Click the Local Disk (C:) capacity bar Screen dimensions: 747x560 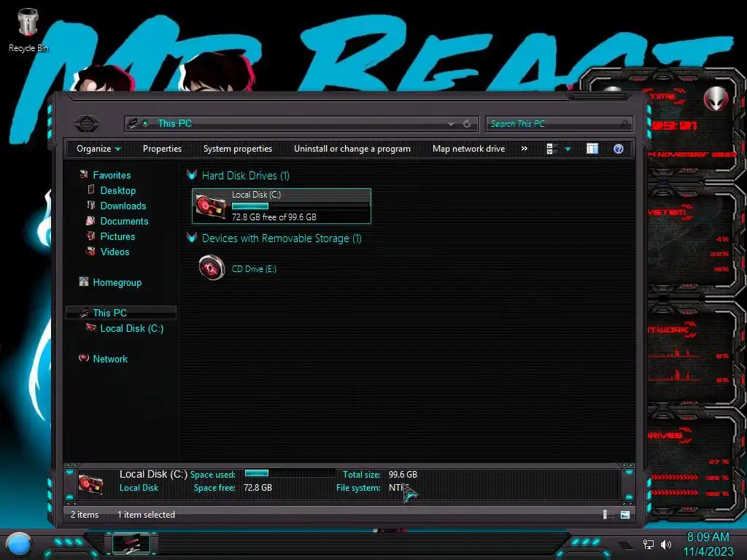point(301,206)
